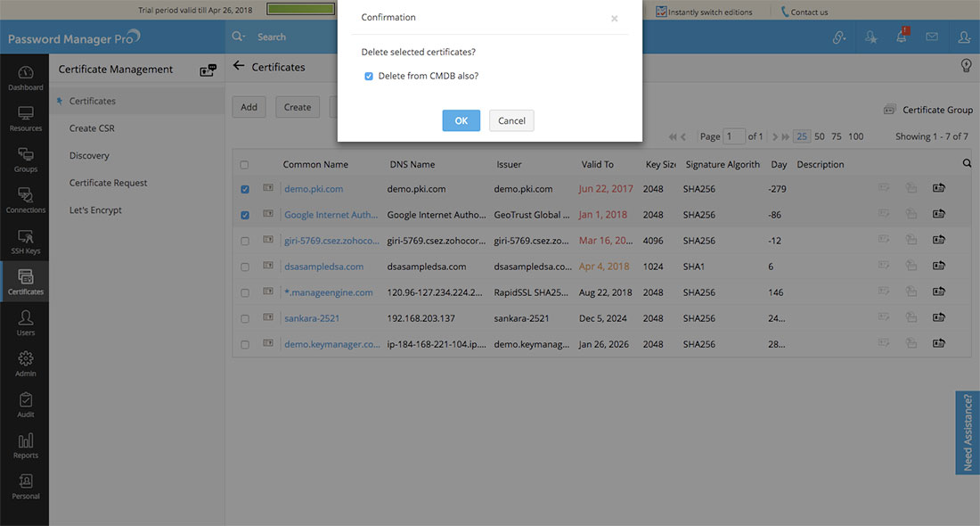Click the page number input field
The height and width of the screenshot is (526, 980).
pos(734,136)
